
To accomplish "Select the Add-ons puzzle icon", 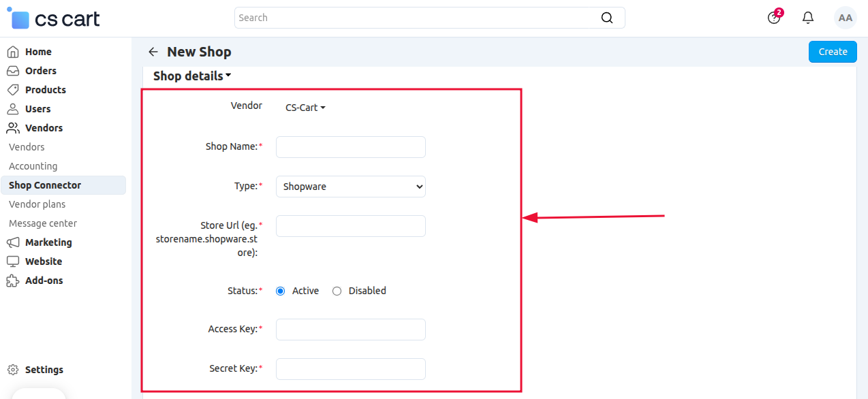I will click(x=12, y=280).
